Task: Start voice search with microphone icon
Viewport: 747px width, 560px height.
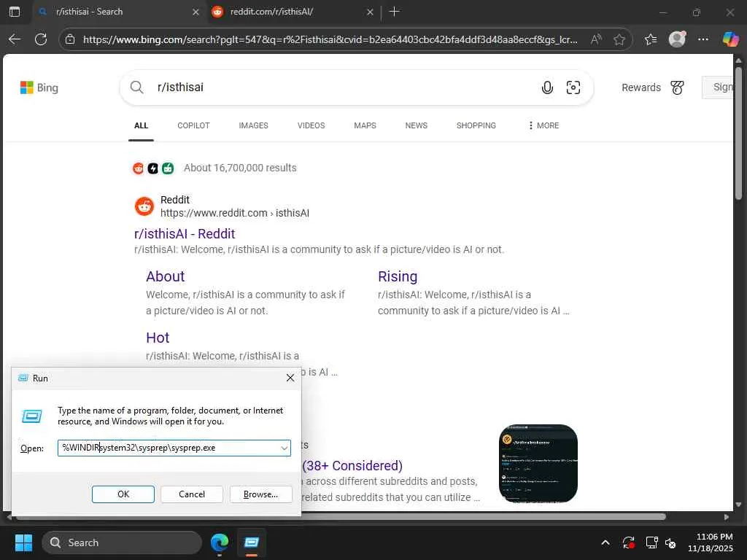Action: [x=547, y=87]
